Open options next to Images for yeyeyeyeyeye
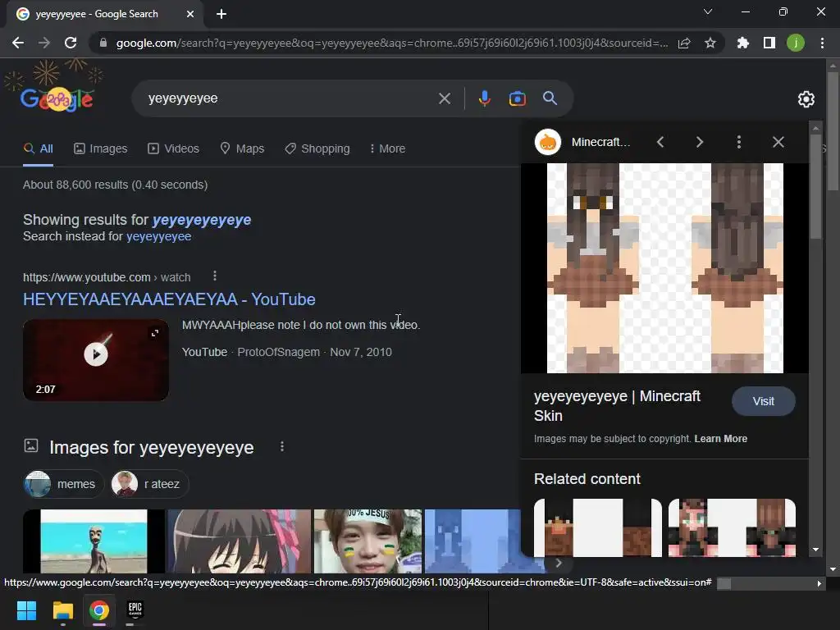The width and height of the screenshot is (840, 630). pos(282,446)
